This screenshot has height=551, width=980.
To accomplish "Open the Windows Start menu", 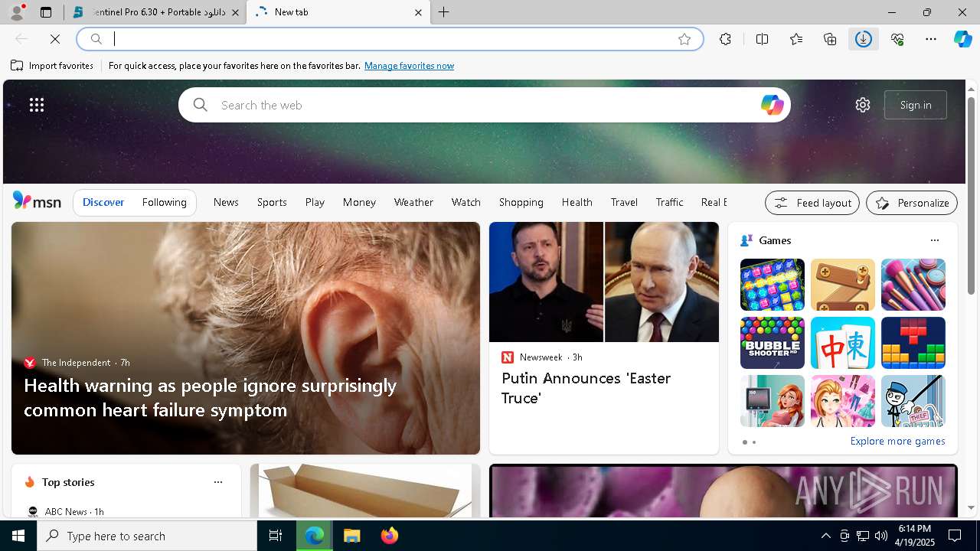I will coord(18,536).
